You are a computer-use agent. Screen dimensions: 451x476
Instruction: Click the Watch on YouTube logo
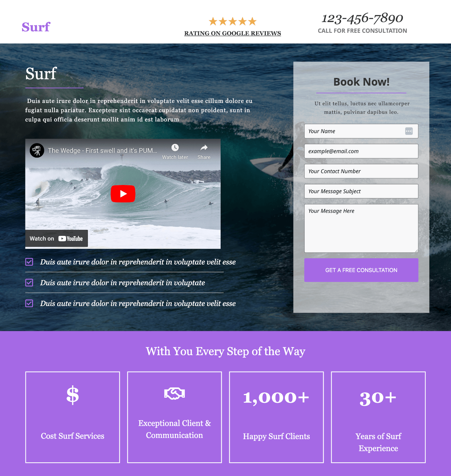click(x=71, y=239)
